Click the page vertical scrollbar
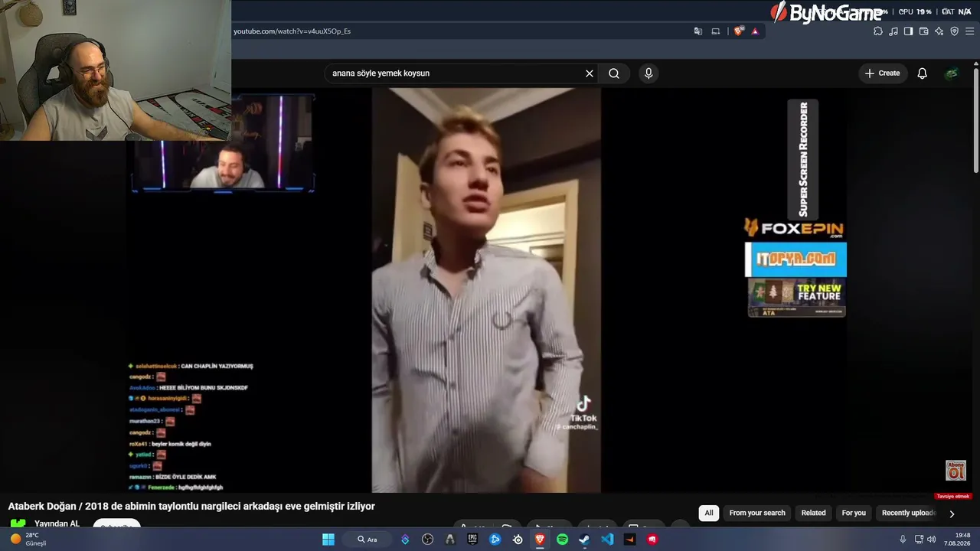This screenshot has width=980, height=551. [x=976, y=122]
